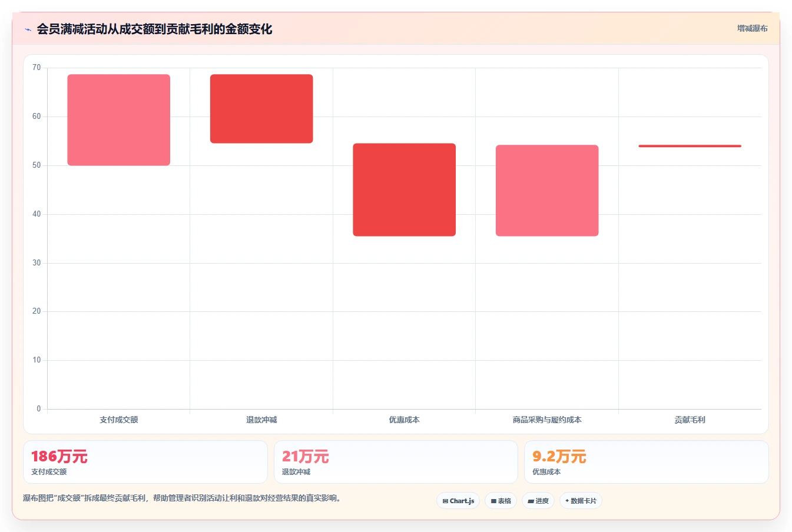Select the 表格 tag chip
The image size is (792, 532).
pyautogui.click(x=501, y=501)
